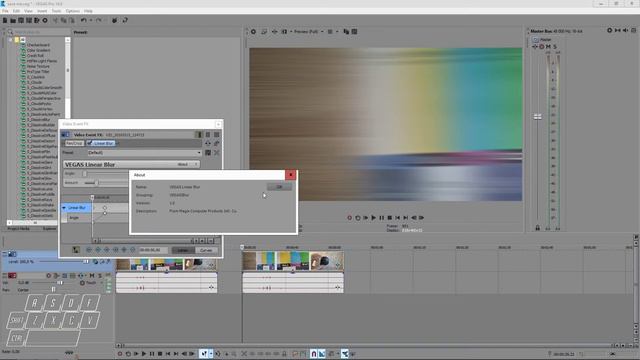Open the preview overlays dropdown arrow
Image resolution: width=640 pixels, height=360 pixels.
(337, 31)
